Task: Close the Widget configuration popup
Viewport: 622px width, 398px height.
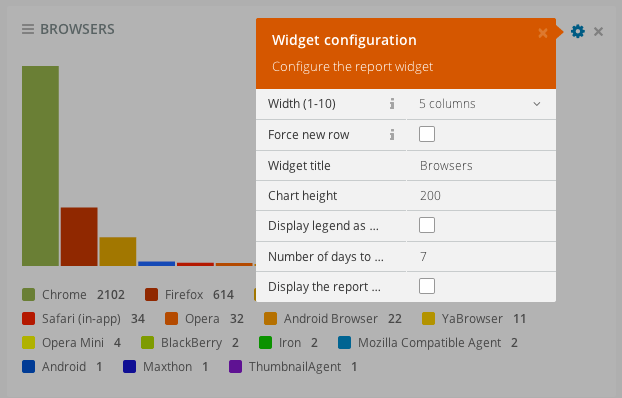Action: coord(543,33)
